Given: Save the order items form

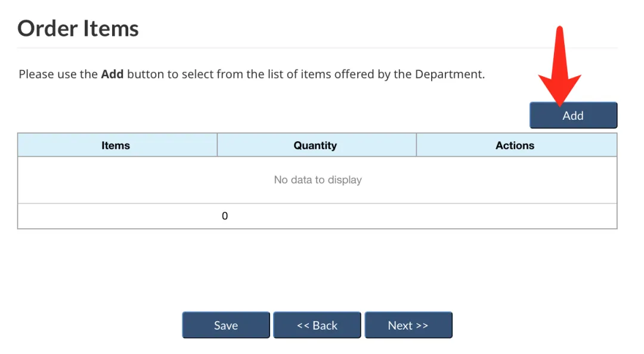Looking at the screenshot, I should pos(226,325).
